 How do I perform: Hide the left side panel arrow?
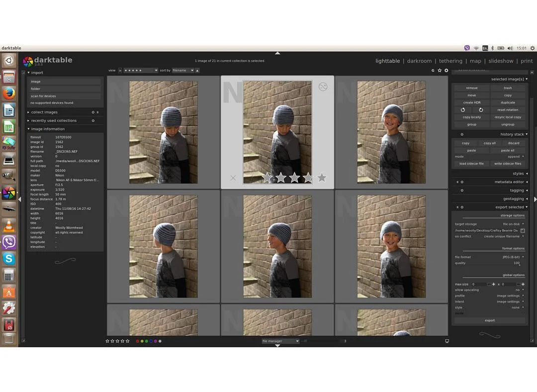[x=20, y=199]
